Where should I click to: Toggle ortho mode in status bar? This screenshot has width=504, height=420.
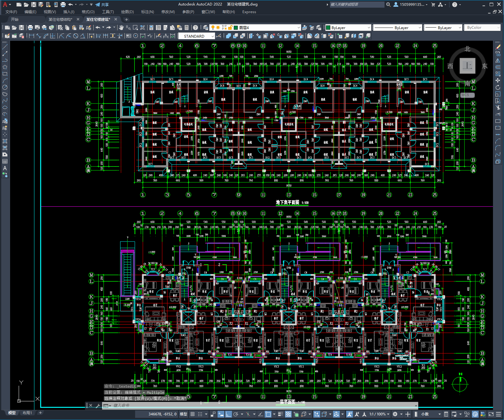click(228, 414)
